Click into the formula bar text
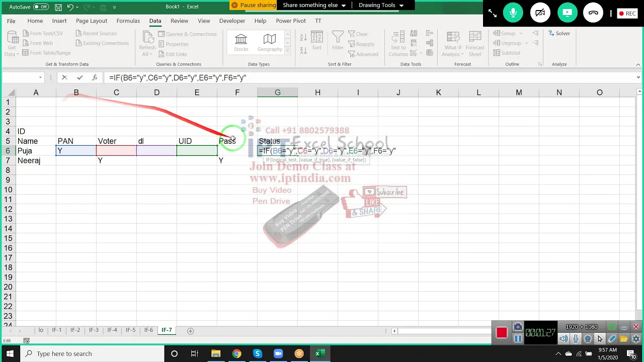 coord(177,78)
